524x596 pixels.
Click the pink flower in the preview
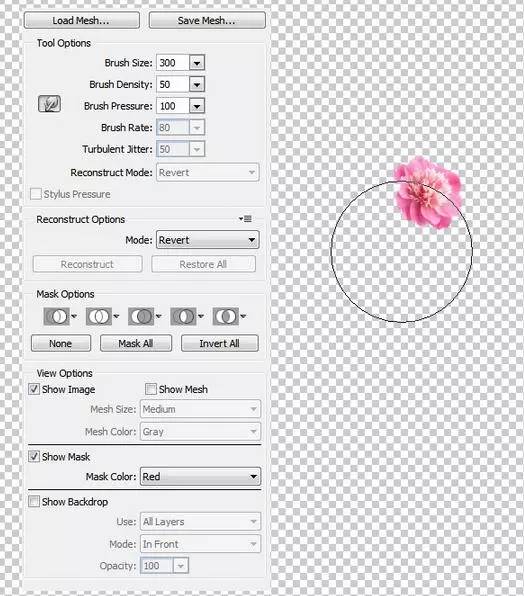(x=428, y=193)
